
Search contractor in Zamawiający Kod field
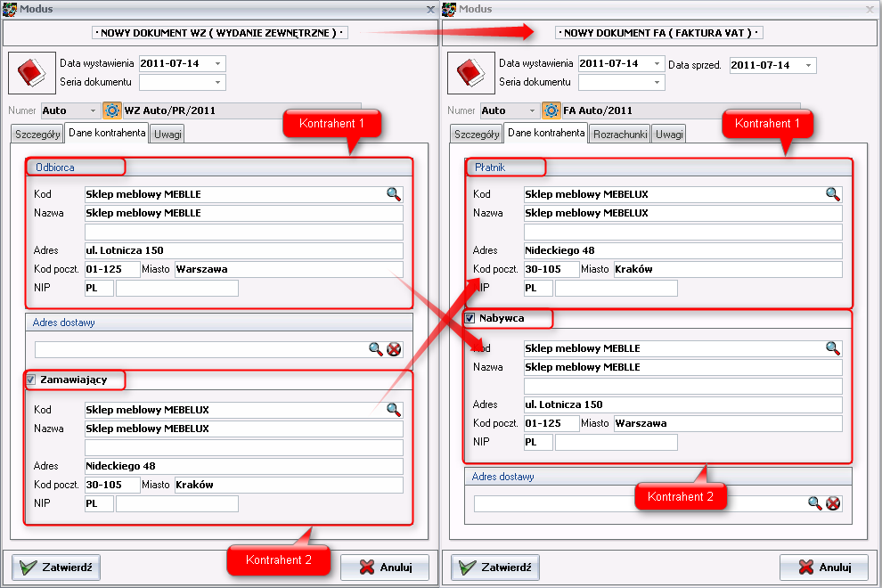pos(394,410)
